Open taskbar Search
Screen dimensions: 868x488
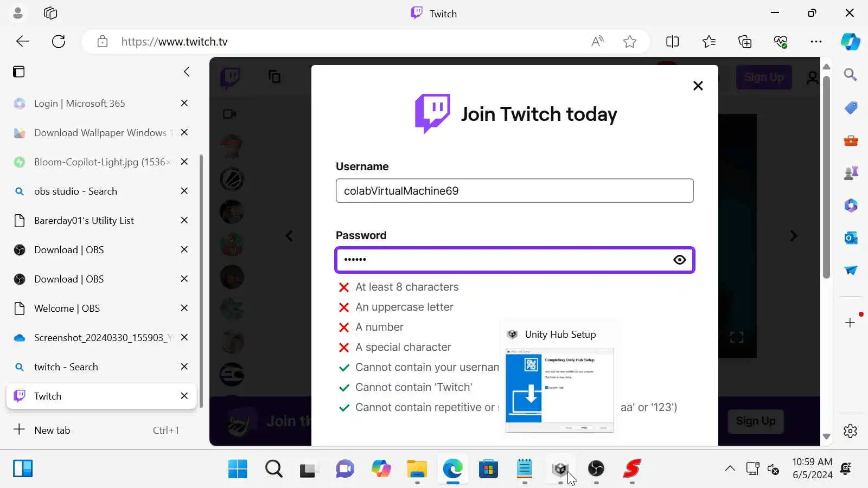[x=273, y=468]
